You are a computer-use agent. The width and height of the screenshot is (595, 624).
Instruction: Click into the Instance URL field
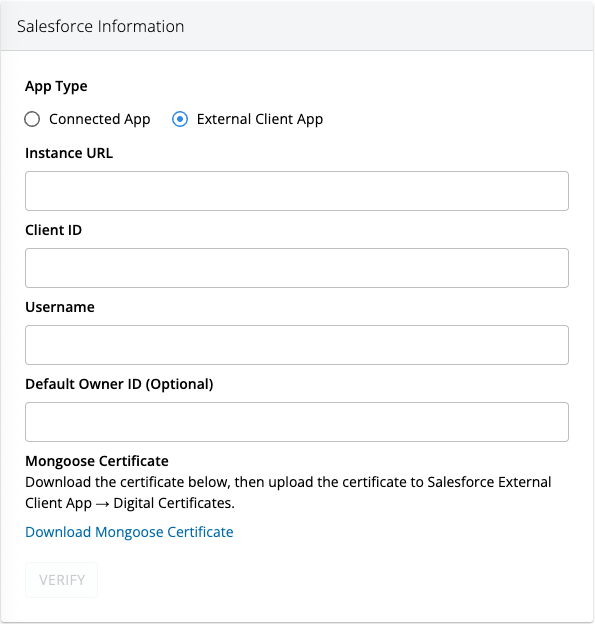[297, 191]
